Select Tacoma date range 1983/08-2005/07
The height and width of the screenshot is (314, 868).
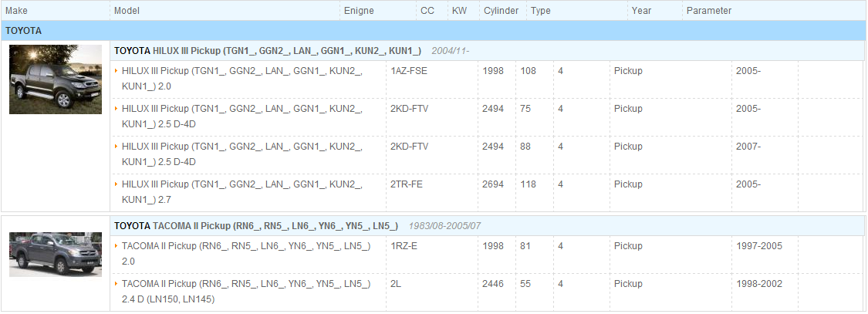tap(444, 226)
